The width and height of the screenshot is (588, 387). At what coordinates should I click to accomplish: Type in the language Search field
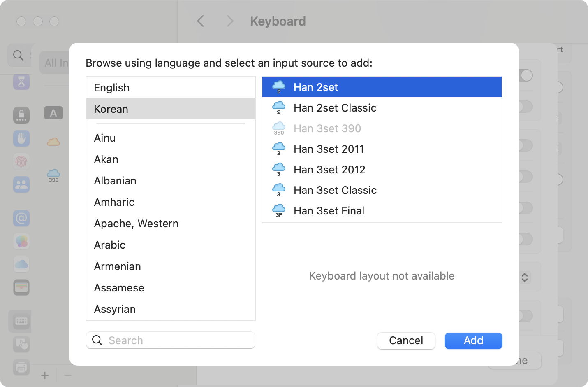tap(177, 340)
